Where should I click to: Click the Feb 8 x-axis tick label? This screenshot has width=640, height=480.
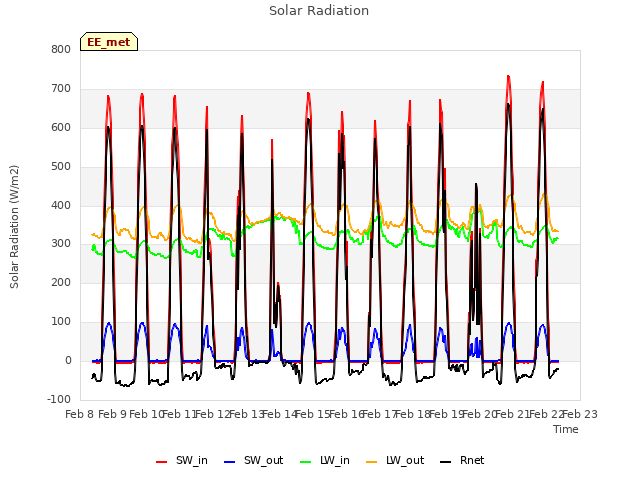click(x=80, y=414)
